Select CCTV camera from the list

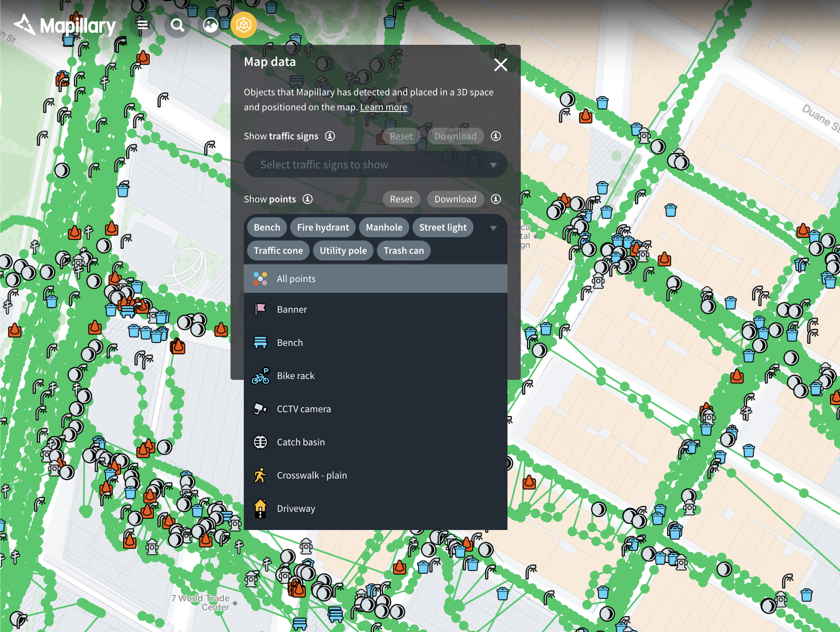tap(376, 409)
